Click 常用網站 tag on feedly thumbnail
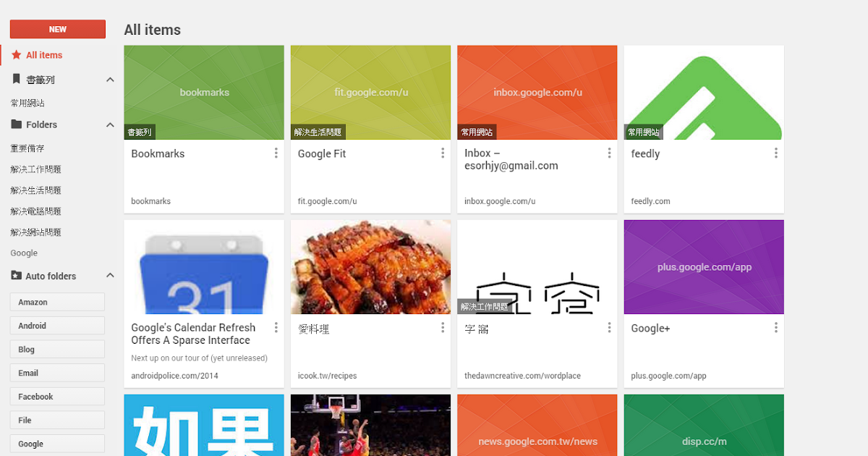This screenshot has width=868, height=456. [644, 132]
